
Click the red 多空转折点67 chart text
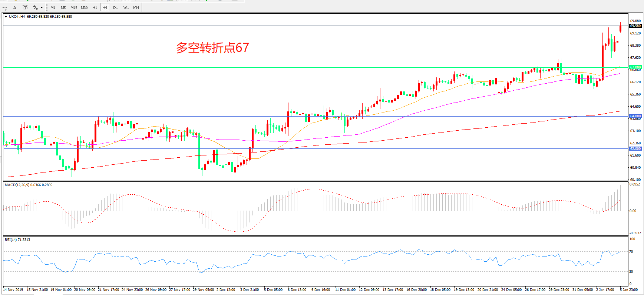212,48
